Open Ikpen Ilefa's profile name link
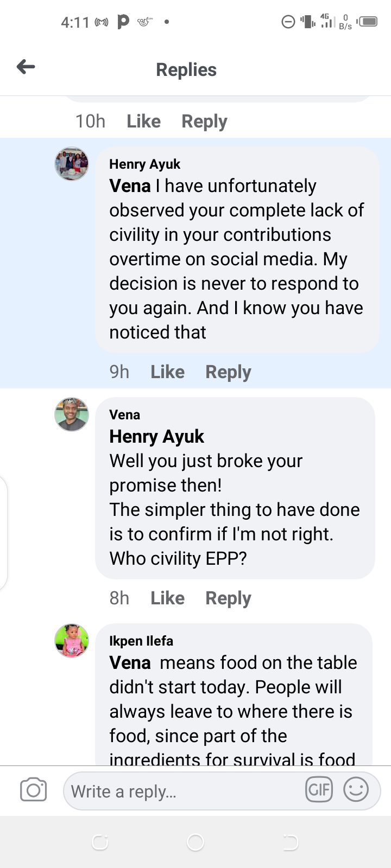The width and height of the screenshot is (391, 868). pyautogui.click(x=141, y=641)
